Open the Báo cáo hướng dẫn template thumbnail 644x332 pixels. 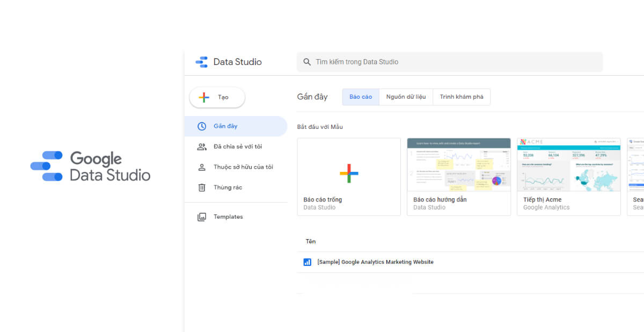[459, 165]
